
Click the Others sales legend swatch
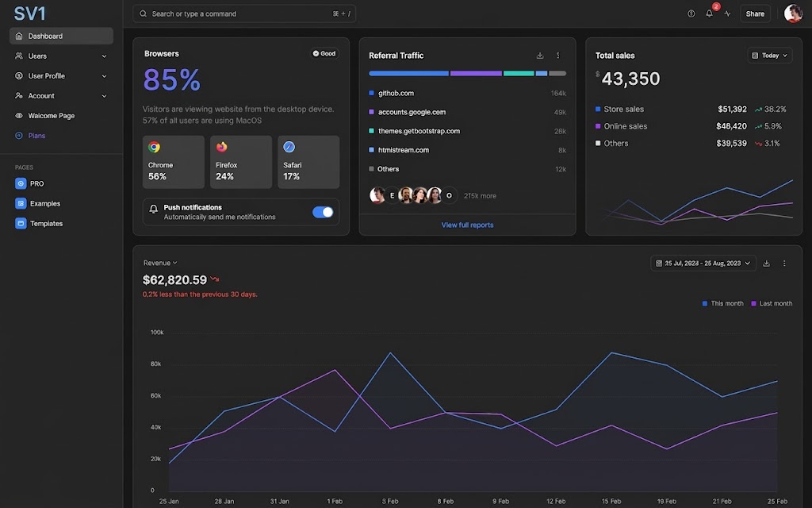[598, 143]
